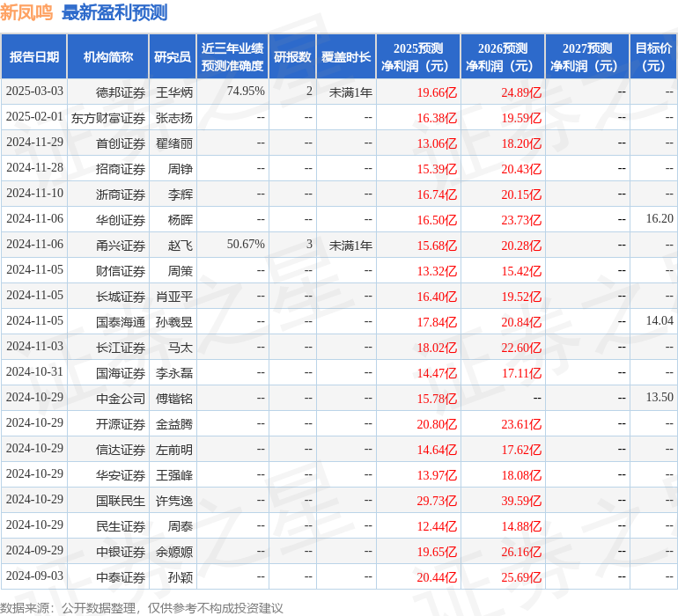Click the 2025预测净利润 column header

click(418, 56)
